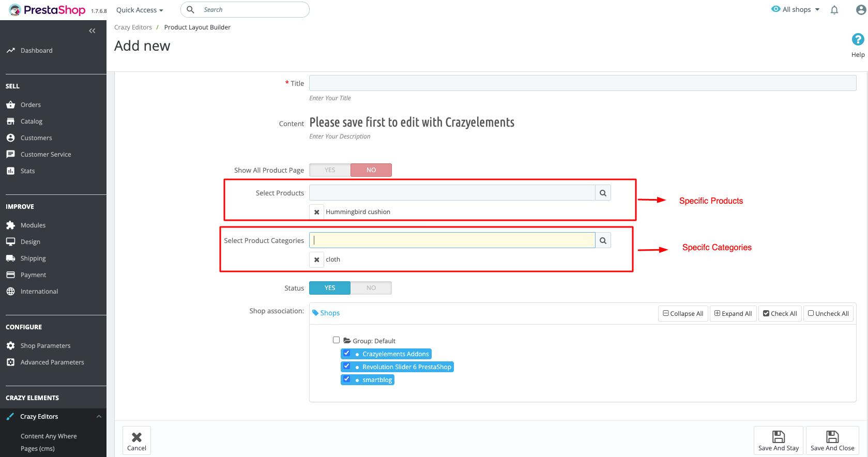Screen dimensions: 868x457
Task: Open Shop Parameters in the sidebar
Action: 45,346
